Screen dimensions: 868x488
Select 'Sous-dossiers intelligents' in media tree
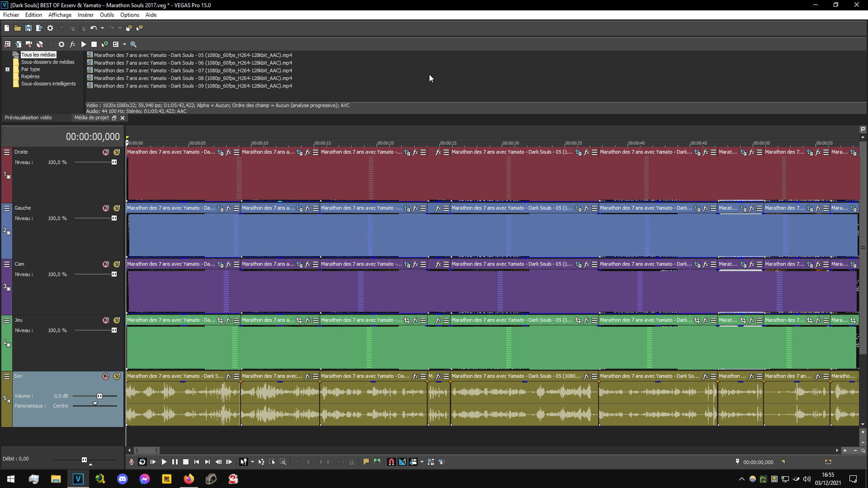pos(48,84)
